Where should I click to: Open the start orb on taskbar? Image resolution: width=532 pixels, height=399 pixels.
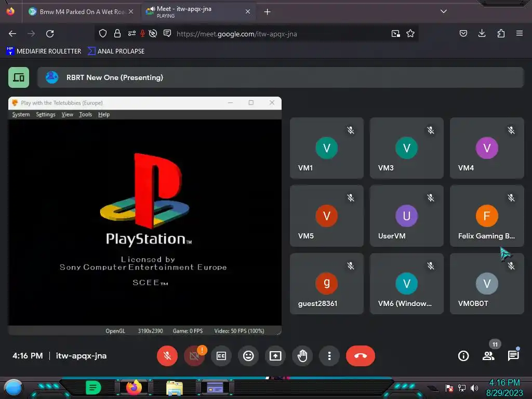click(x=13, y=389)
